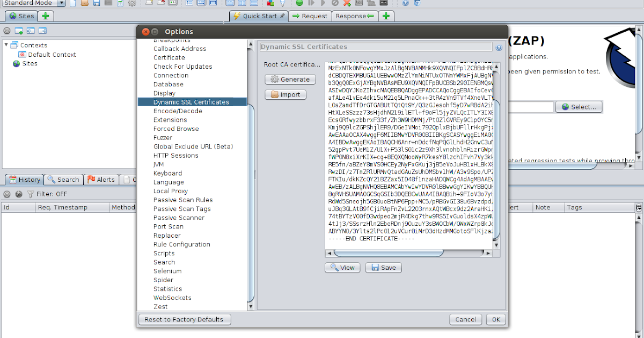
Task: Click the blue help icon in main toolbar
Action: pyautogui.click(x=405, y=3)
